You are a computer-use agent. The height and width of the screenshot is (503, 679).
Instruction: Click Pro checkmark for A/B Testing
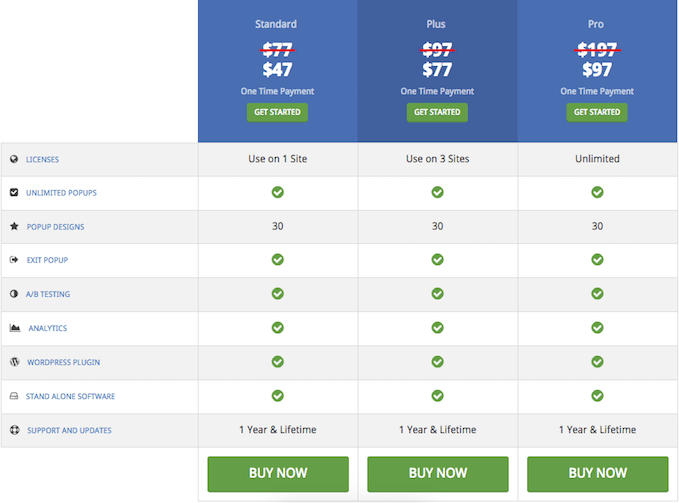[x=597, y=293]
